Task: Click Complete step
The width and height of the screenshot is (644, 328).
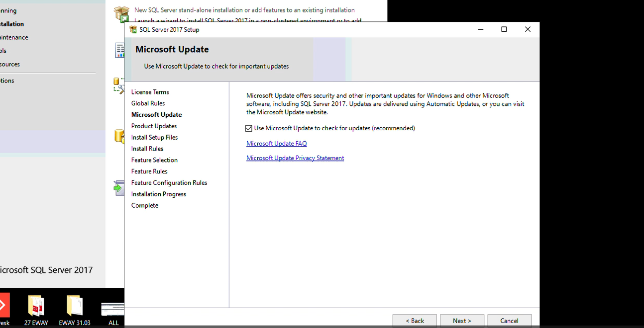Action: tap(144, 205)
